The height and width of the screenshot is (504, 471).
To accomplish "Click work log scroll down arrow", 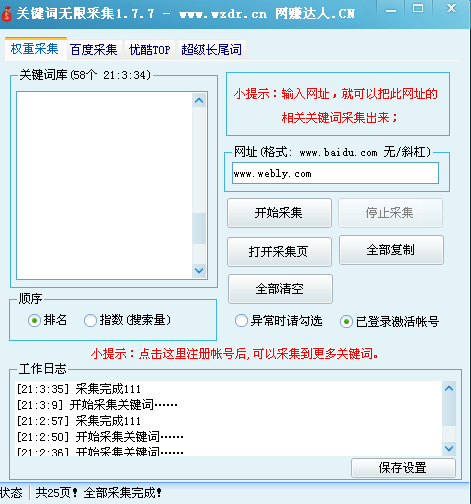I will (449, 448).
